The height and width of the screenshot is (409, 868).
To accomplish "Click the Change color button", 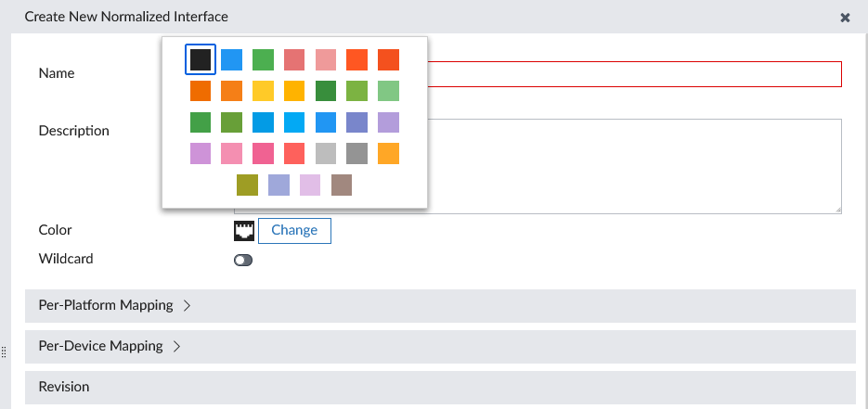I will click(x=294, y=231).
